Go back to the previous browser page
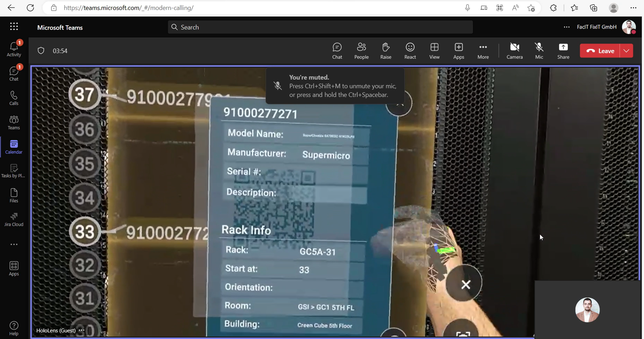The image size is (644, 339). click(11, 8)
